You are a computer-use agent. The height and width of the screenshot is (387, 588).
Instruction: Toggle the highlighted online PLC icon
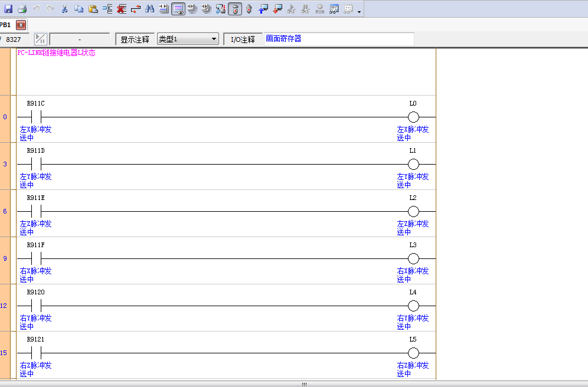pos(234,9)
